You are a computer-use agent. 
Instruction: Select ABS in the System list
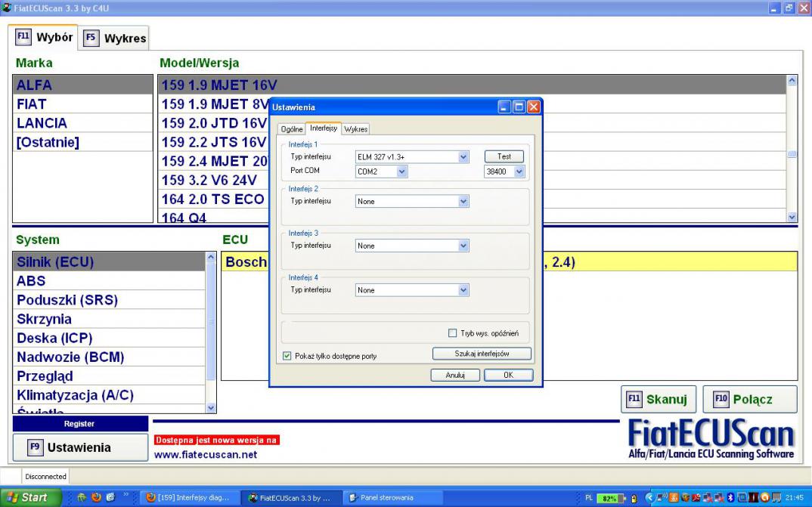tap(110, 281)
